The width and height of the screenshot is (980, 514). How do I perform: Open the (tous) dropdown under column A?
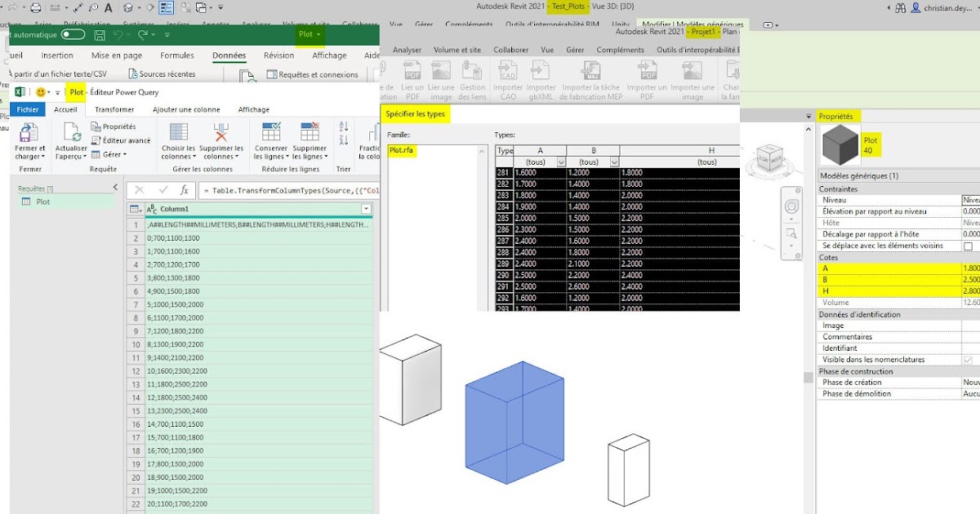[x=560, y=162]
